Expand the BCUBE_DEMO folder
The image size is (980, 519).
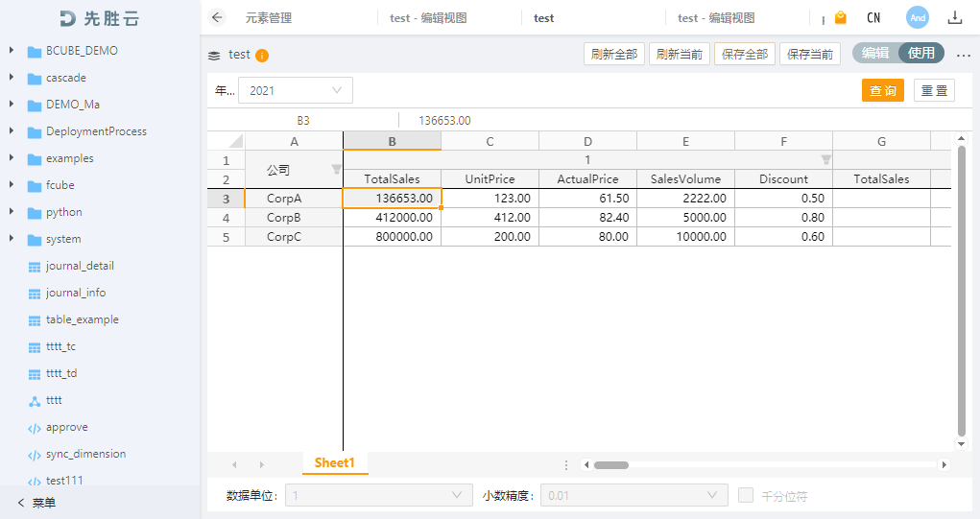12,51
